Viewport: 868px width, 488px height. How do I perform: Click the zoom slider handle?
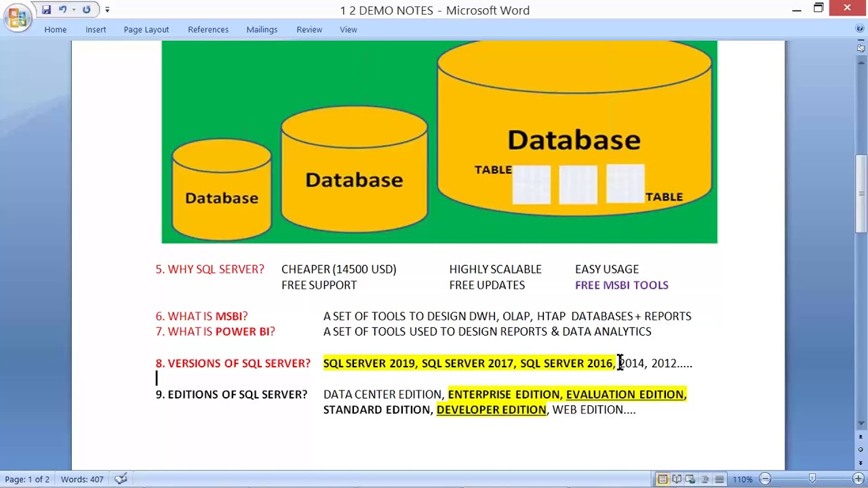pyautogui.click(x=812, y=479)
